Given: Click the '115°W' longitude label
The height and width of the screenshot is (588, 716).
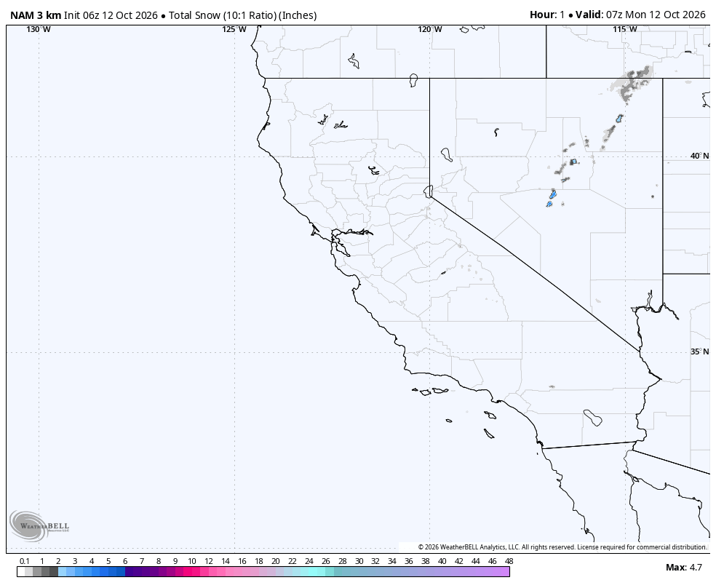Looking at the screenshot, I should tap(625, 29).
